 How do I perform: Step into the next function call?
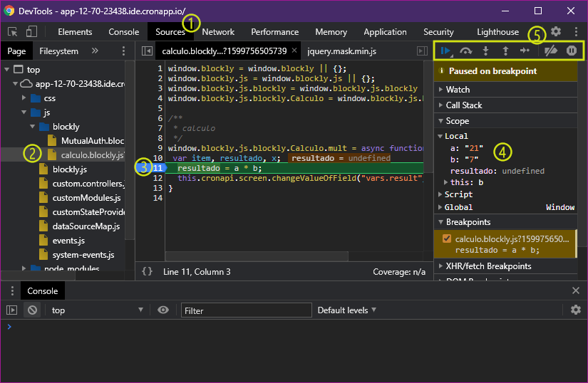pos(485,51)
